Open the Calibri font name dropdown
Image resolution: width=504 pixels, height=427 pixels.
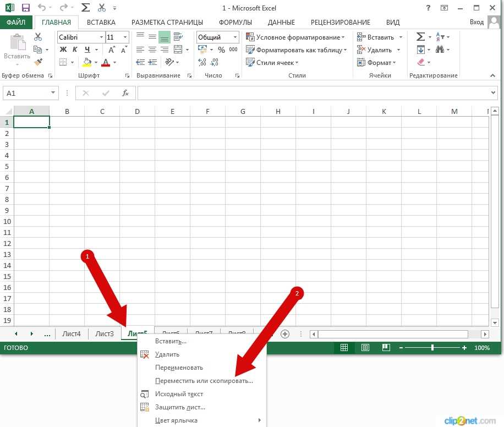pyautogui.click(x=101, y=37)
